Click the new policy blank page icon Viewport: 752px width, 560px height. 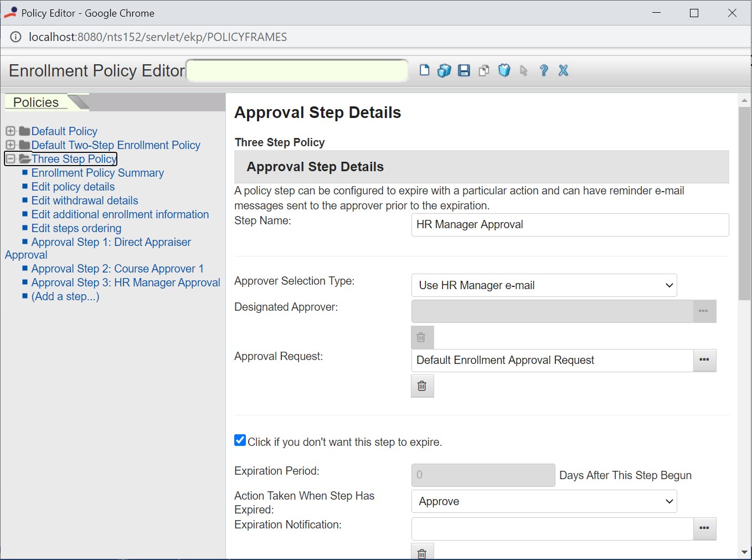pos(424,70)
